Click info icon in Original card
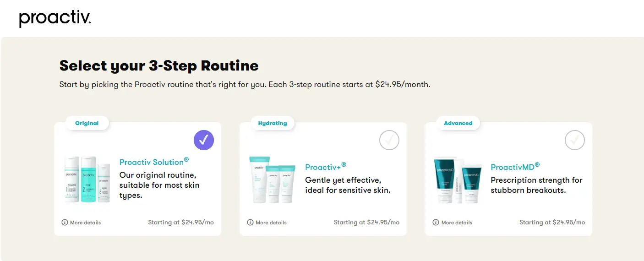This screenshot has height=261, width=644. pyautogui.click(x=65, y=223)
